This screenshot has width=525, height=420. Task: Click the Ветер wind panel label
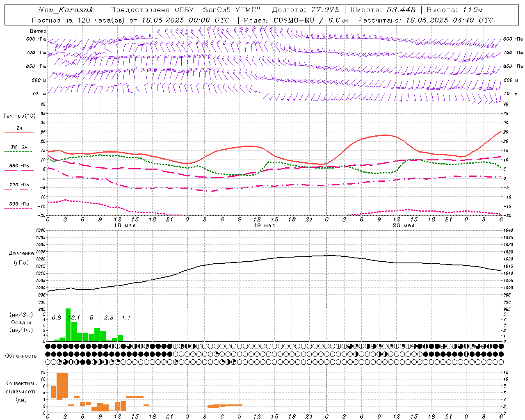coord(38,31)
